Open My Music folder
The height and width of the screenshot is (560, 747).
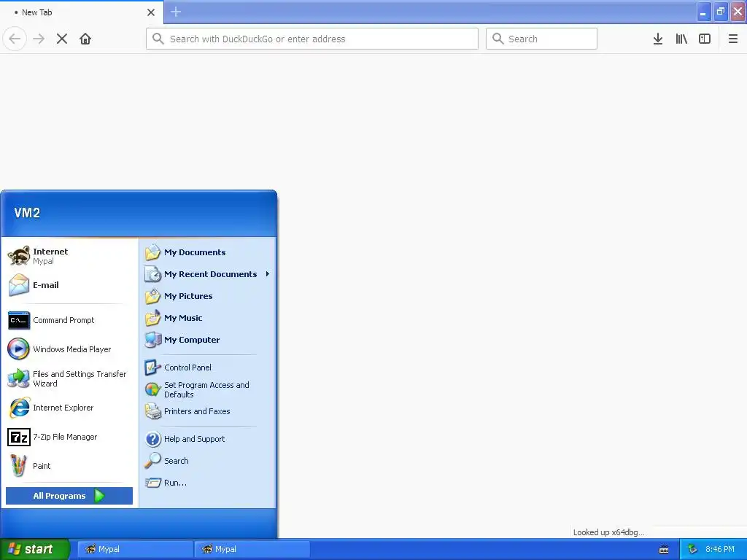coord(207,318)
